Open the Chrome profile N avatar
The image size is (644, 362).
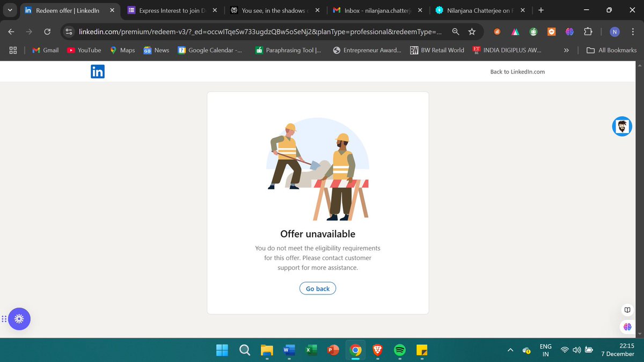(615, 32)
